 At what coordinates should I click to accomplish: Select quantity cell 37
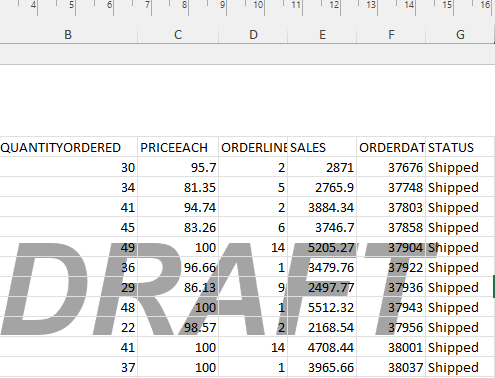pyautogui.click(x=68, y=367)
